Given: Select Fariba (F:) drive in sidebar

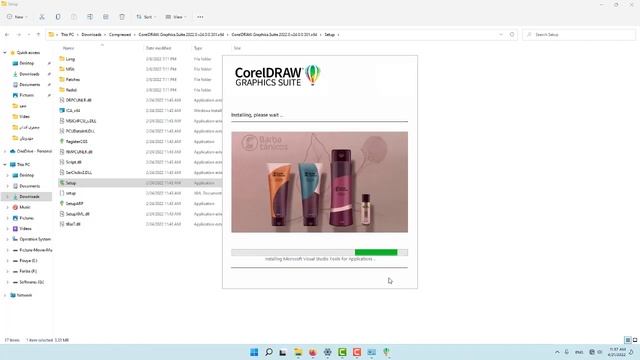Looking at the screenshot, I should [x=28, y=271].
